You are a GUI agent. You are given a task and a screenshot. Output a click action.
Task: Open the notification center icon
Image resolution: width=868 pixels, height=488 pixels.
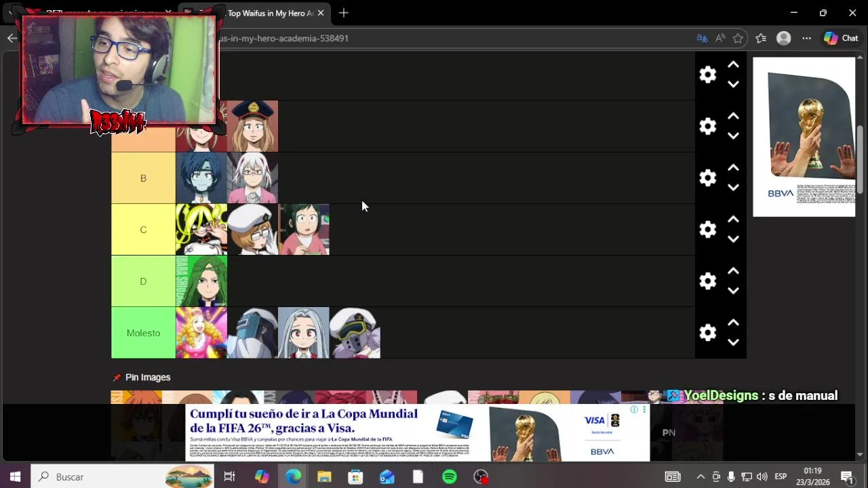click(x=846, y=476)
